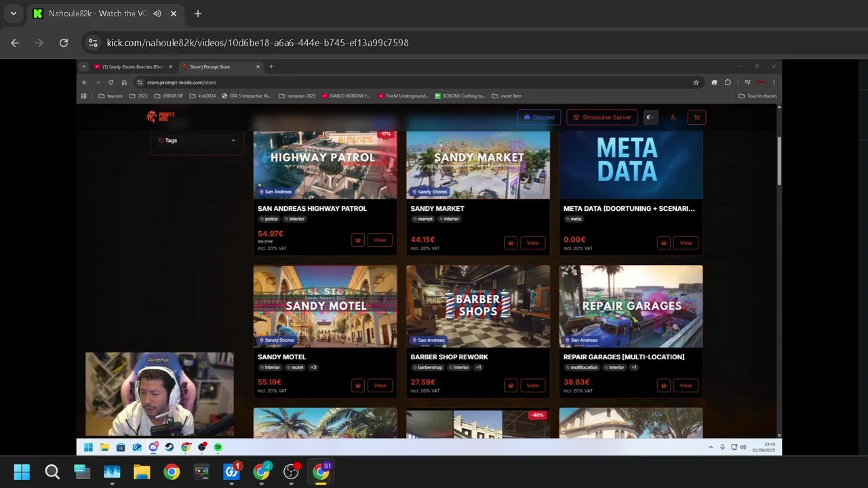
Task: Open GTA 5 Interactive M... bookmark
Action: click(x=246, y=96)
